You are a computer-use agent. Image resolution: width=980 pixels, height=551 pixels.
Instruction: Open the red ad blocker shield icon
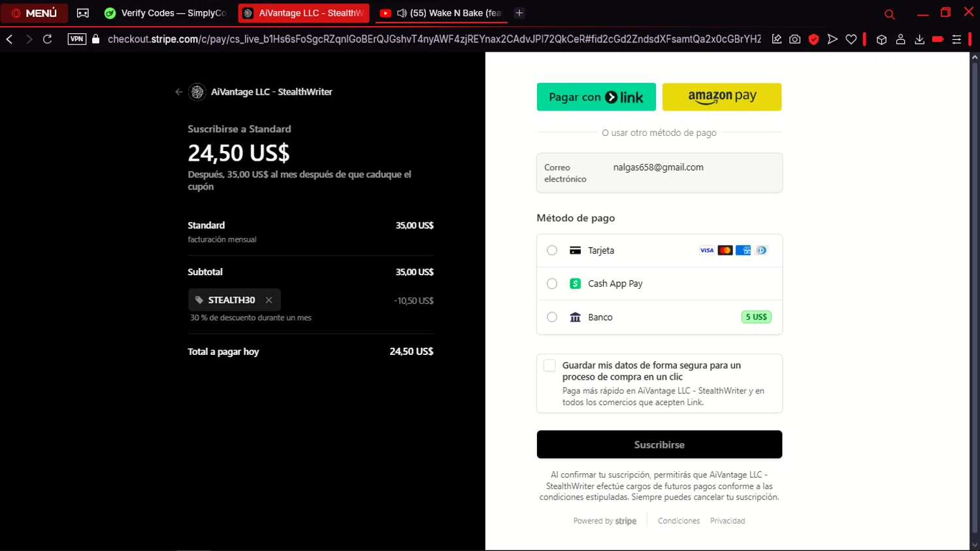[x=813, y=39]
